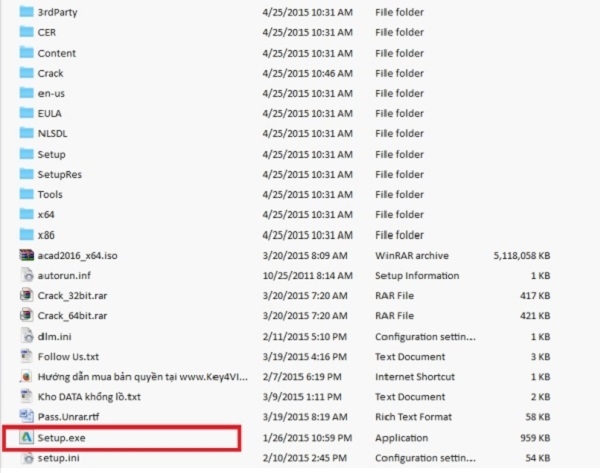Select the acad2016_x64.iso WinRAR icon
The width and height of the screenshot is (600, 473).
point(26,255)
